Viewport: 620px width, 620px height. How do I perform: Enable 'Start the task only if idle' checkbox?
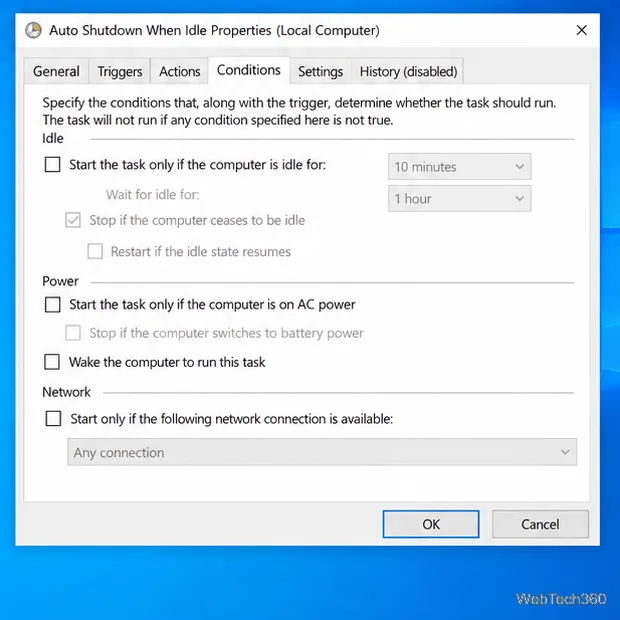[x=53, y=164]
